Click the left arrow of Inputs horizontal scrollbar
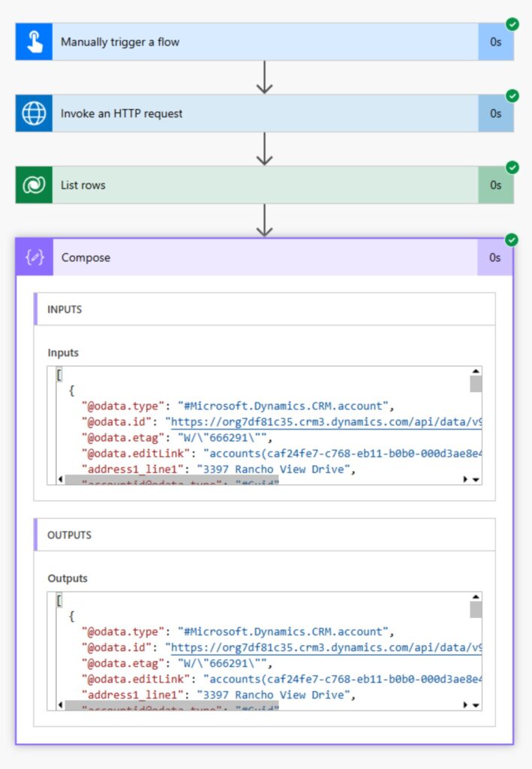This screenshot has width=532, height=769. [x=60, y=479]
